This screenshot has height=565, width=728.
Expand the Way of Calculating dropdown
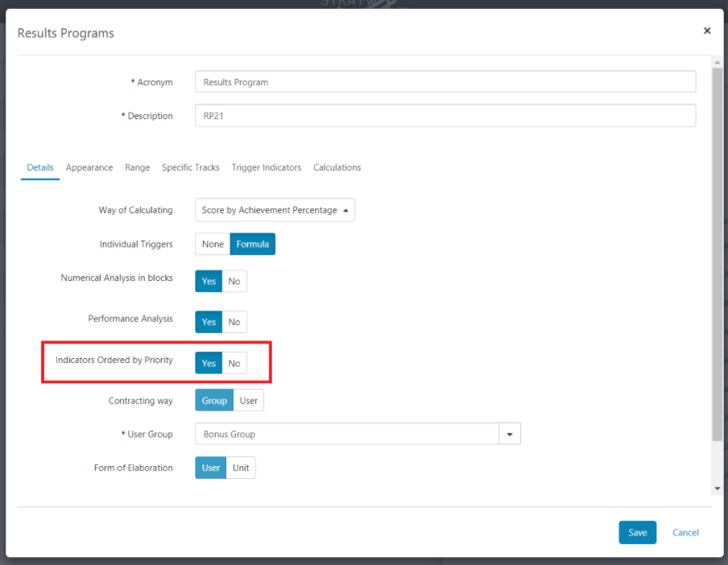(x=275, y=210)
